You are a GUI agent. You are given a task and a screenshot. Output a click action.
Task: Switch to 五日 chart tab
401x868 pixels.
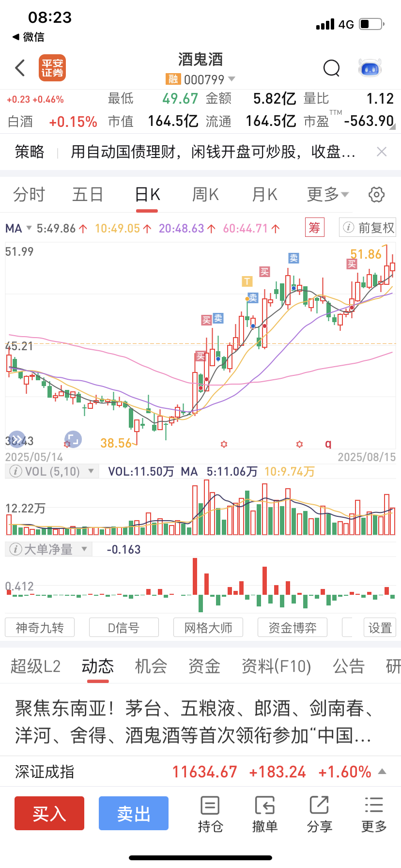pos(88,195)
